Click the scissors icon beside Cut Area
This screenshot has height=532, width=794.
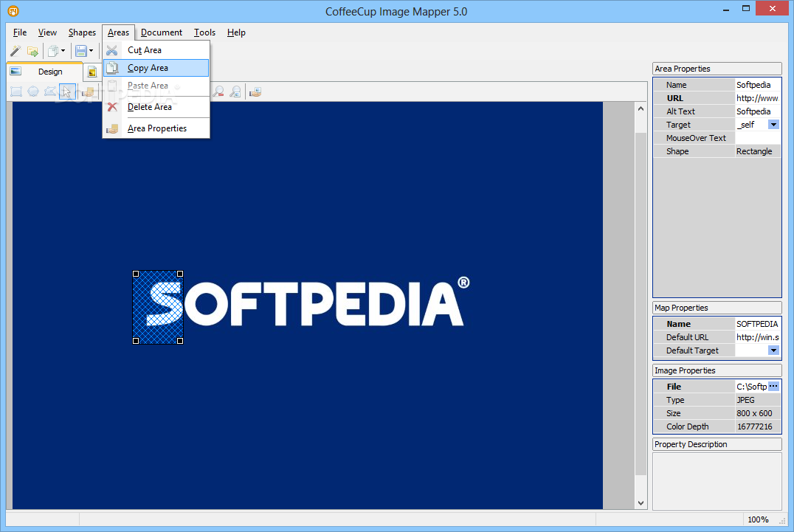pos(112,50)
